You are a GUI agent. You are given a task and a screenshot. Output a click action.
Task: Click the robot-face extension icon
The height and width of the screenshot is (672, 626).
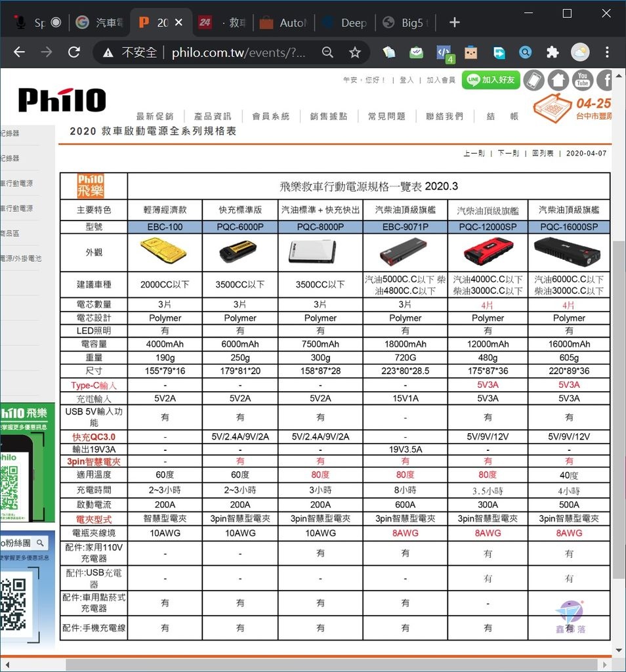point(471,52)
